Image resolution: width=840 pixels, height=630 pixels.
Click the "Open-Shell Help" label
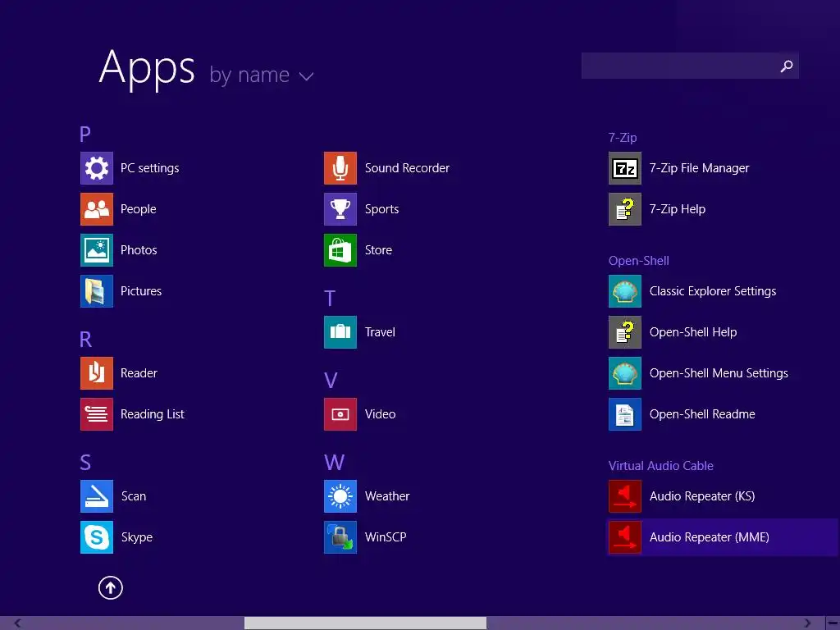pyautogui.click(x=692, y=332)
